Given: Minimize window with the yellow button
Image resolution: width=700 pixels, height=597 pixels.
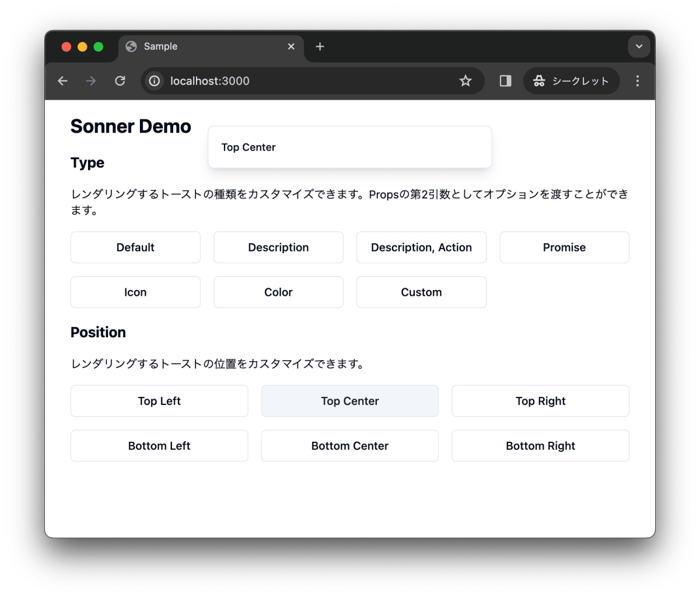Looking at the screenshot, I should (x=82, y=47).
